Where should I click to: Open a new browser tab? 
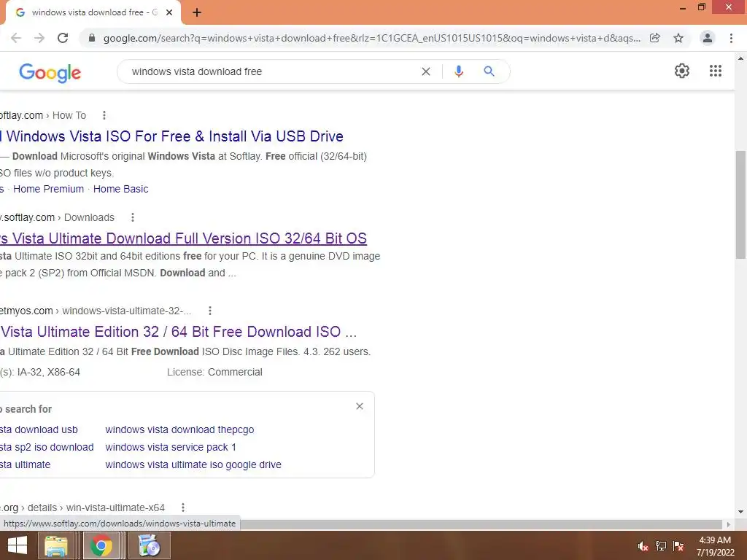(197, 13)
